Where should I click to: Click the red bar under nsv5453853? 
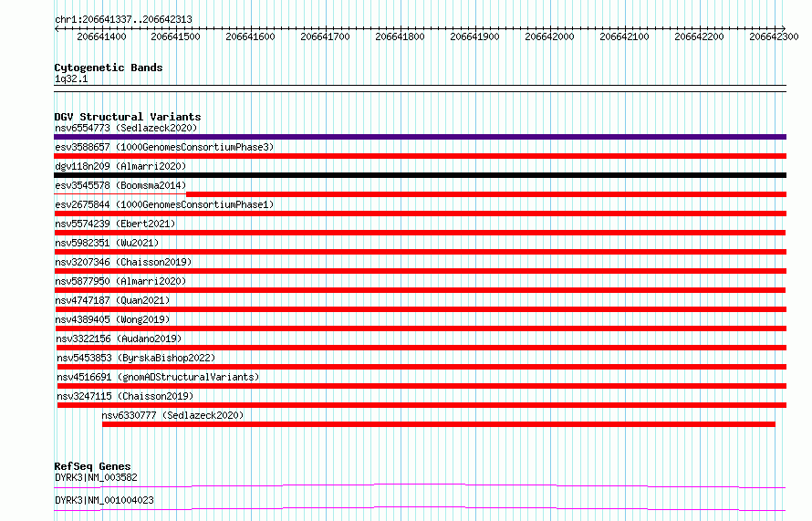point(422,367)
